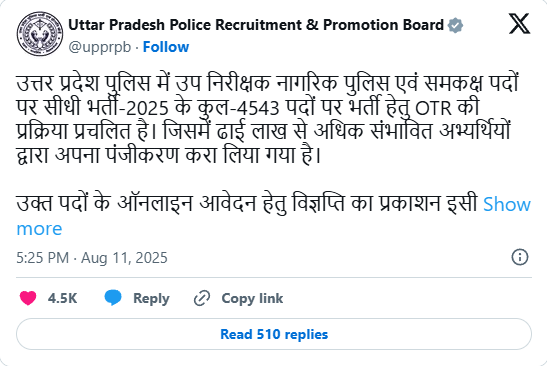Click the Reply label
The width and height of the screenshot is (547, 366).
pyautogui.click(x=151, y=299)
